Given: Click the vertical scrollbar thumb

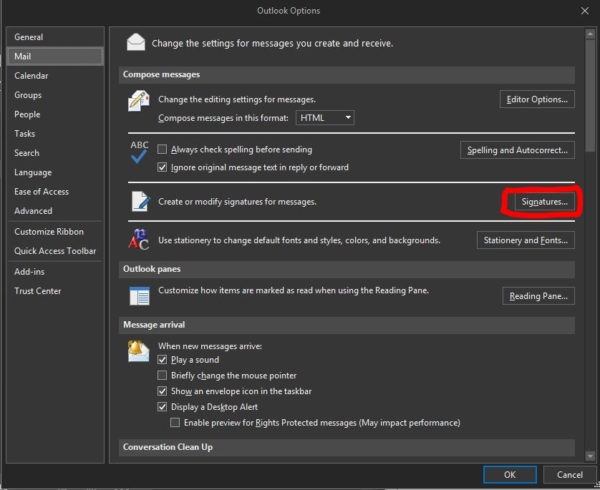Looking at the screenshot, I should click(590, 95).
